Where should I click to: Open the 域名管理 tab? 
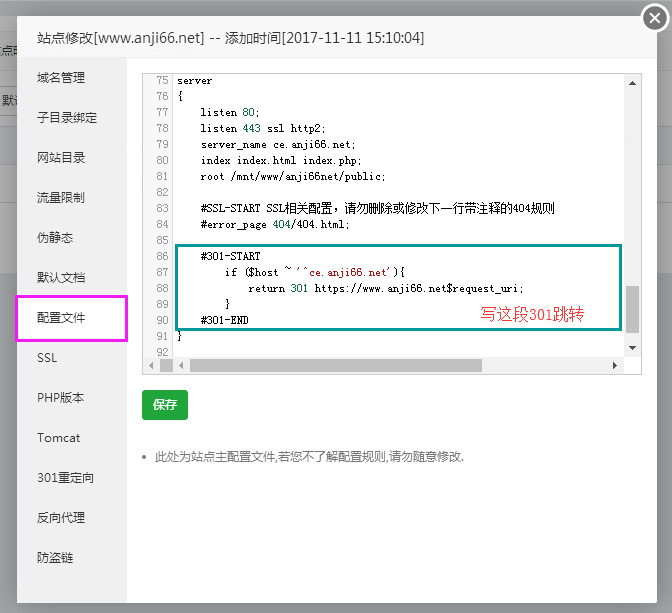(x=61, y=78)
